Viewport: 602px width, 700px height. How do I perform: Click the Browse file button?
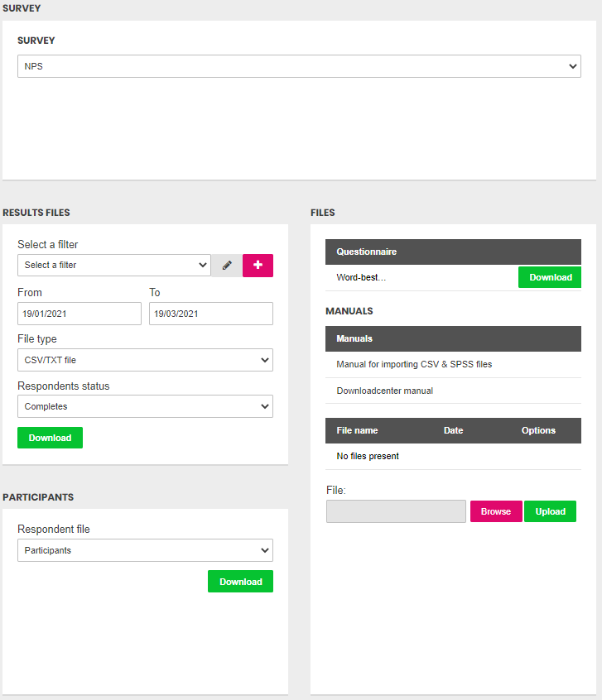coord(496,511)
